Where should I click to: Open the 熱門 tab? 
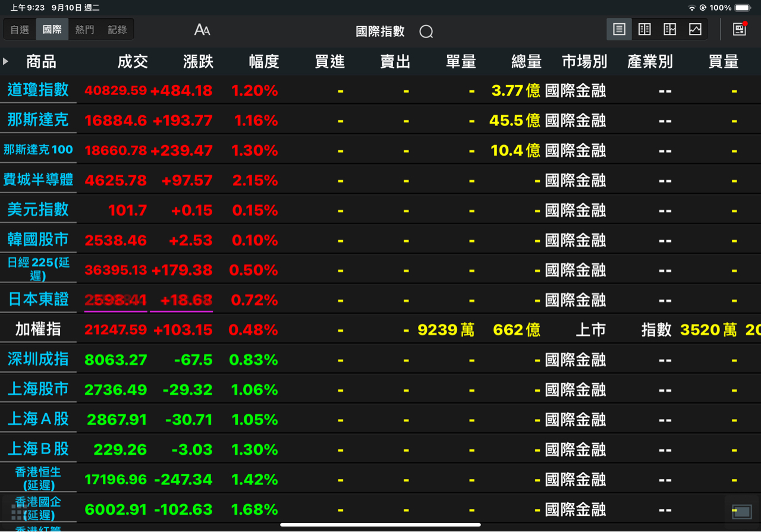84,29
